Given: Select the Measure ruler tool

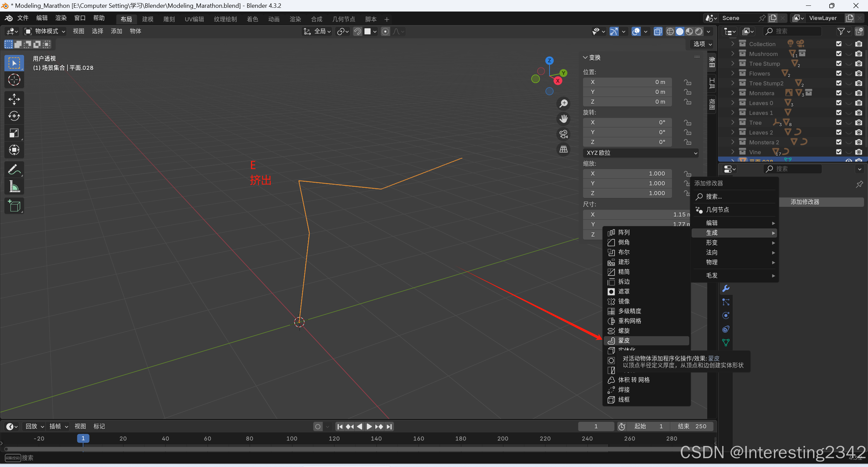Looking at the screenshot, I should (x=14, y=186).
